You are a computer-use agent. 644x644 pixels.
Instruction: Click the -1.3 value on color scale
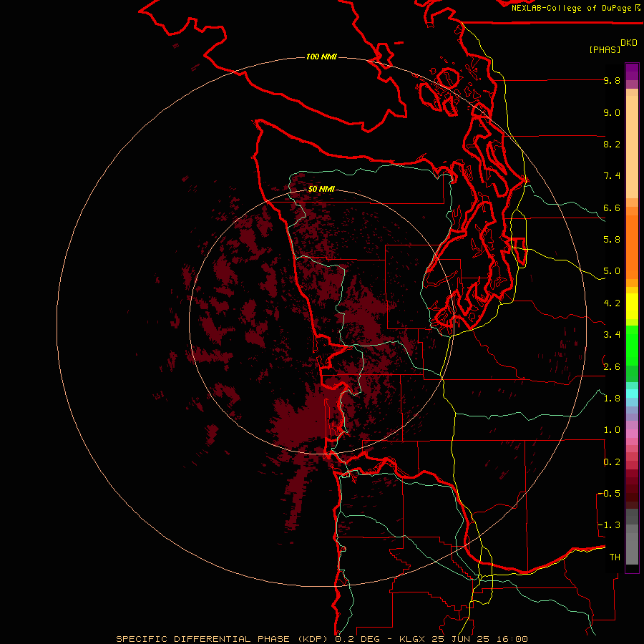pyautogui.click(x=609, y=525)
